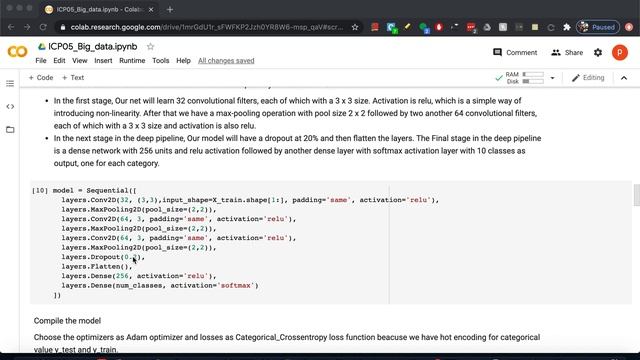Click the Drive icon next to notebook title
The width and height of the screenshot is (640, 360).
point(42,47)
